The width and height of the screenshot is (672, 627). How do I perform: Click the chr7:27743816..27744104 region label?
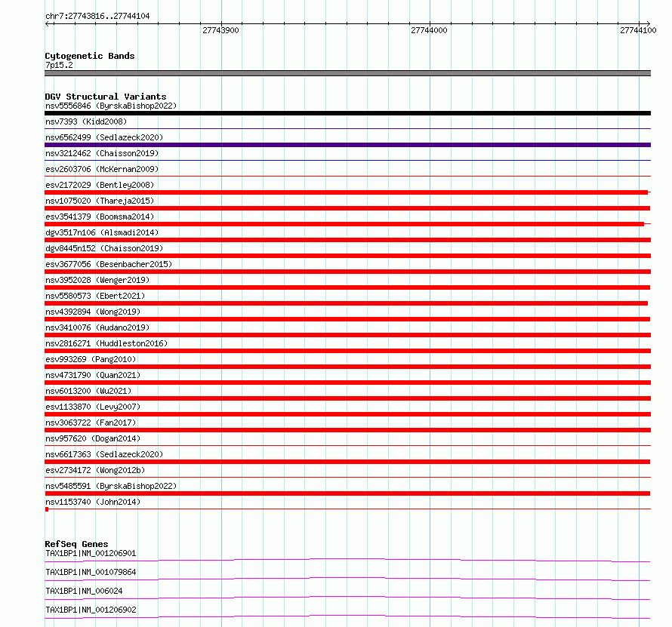97,17
